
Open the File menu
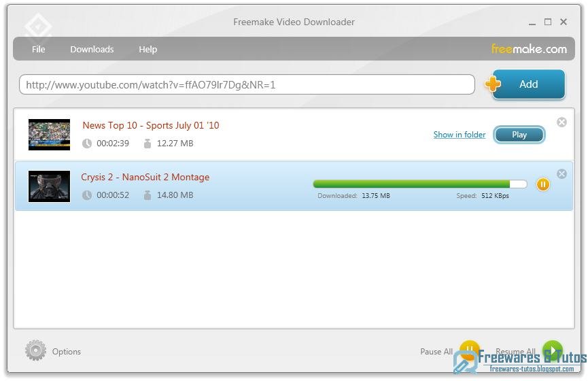coord(38,49)
